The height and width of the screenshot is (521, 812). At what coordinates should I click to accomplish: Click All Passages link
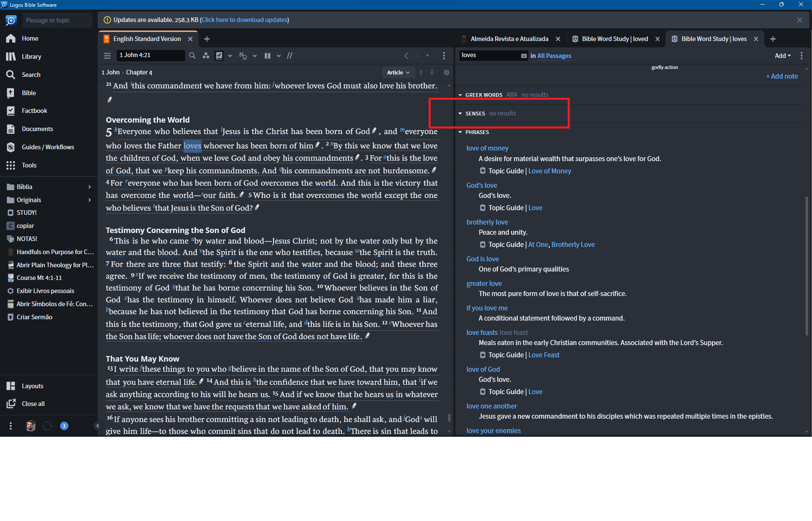(x=554, y=56)
